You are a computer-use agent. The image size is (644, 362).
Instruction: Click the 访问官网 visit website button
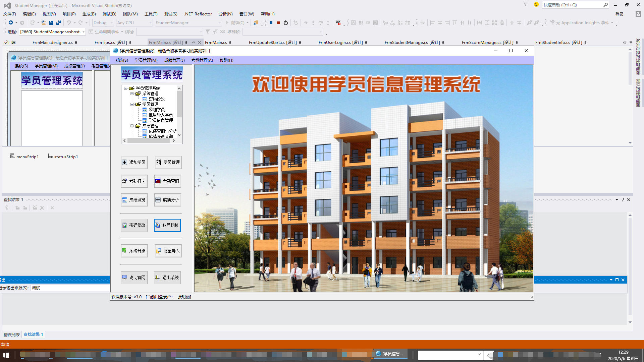134,278
